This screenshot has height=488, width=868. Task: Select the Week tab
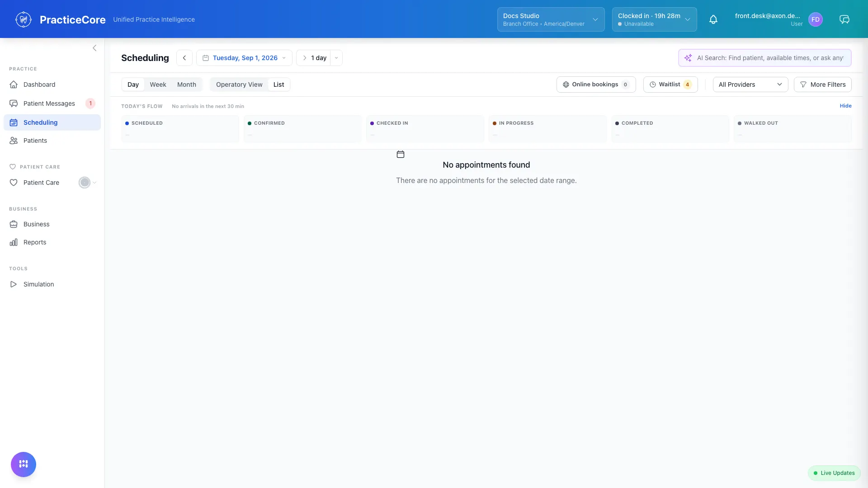pos(158,84)
